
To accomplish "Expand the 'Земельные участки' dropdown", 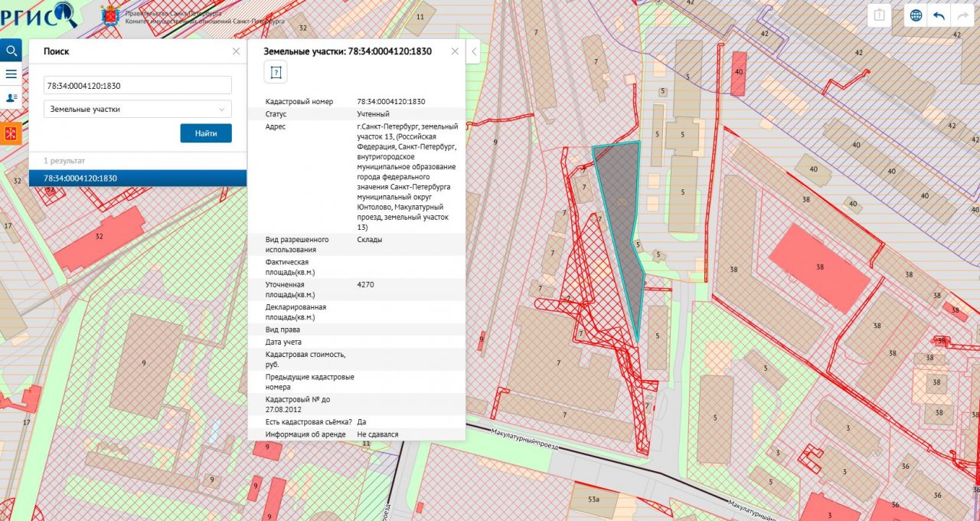I will [x=138, y=109].
